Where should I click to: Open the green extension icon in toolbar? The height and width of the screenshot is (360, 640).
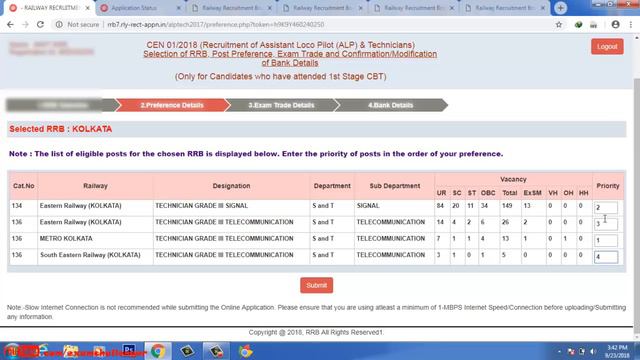578,25
